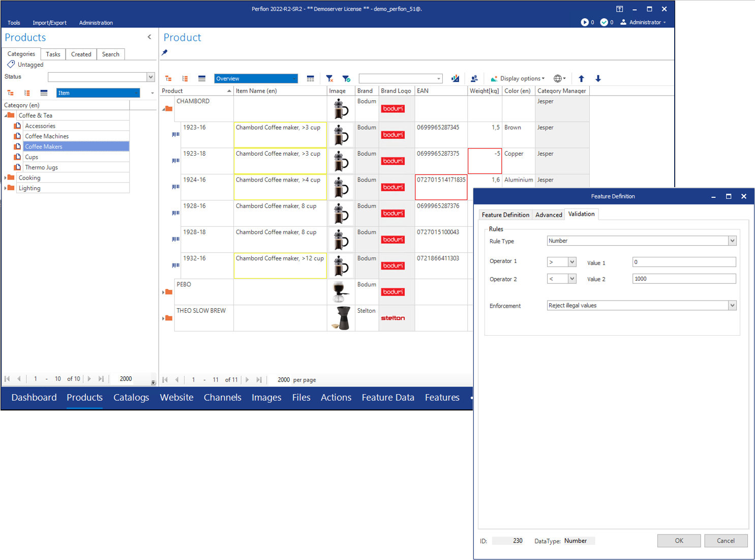Screen dimensions: 755x560
Task: Click the pin icon under Product heading
Action: (164, 52)
